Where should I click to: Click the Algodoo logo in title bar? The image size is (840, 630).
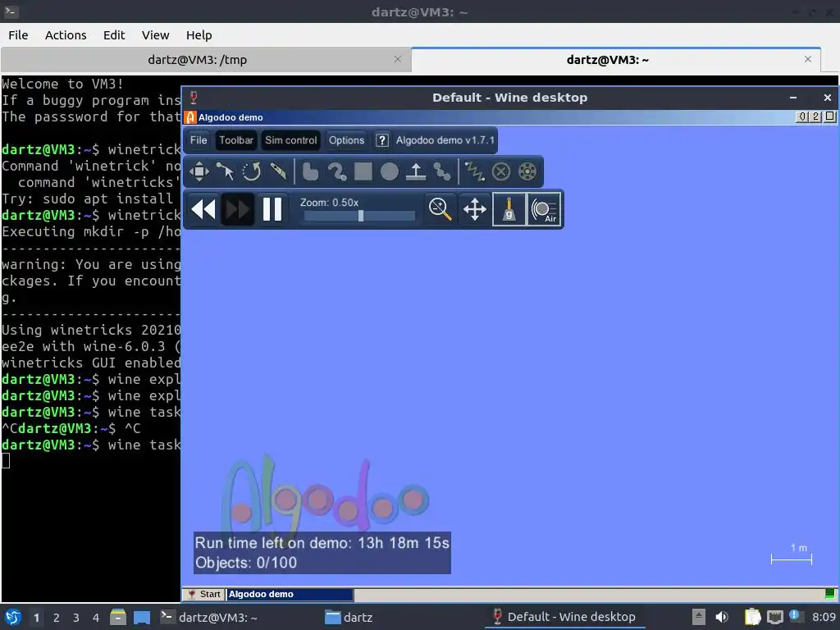(190, 117)
